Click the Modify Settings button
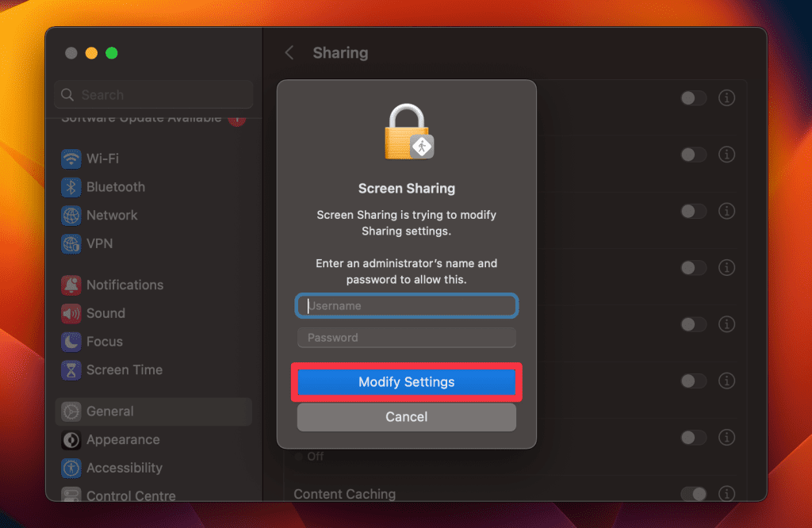Image resolution: width=812 pixels, height=528 pixels. tap(406, 382)
